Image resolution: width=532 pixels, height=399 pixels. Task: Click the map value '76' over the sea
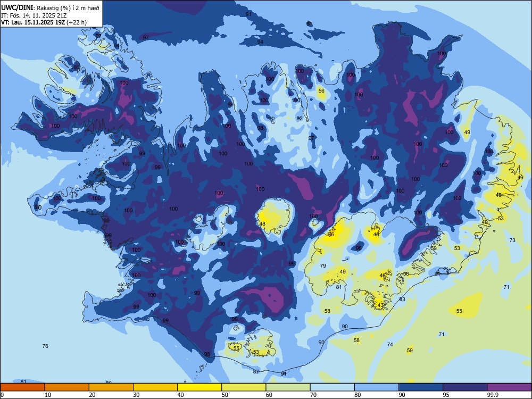[45, 346]
